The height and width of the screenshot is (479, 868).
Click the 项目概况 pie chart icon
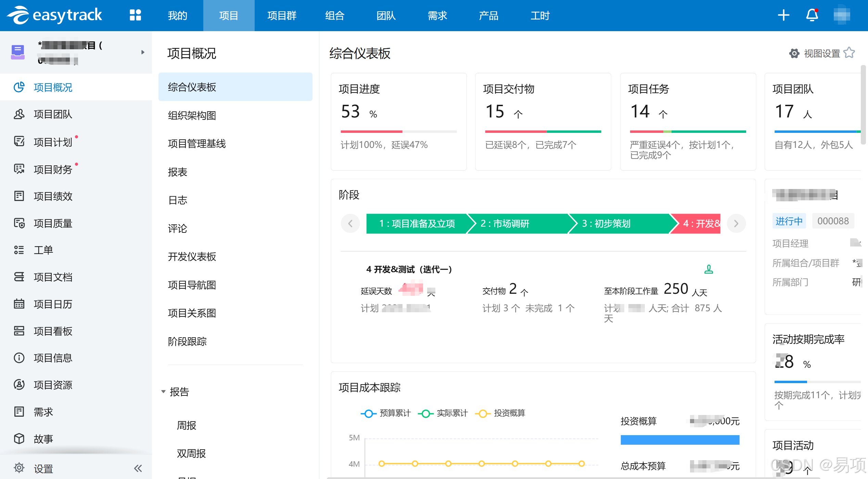click(x=19, y=87)
